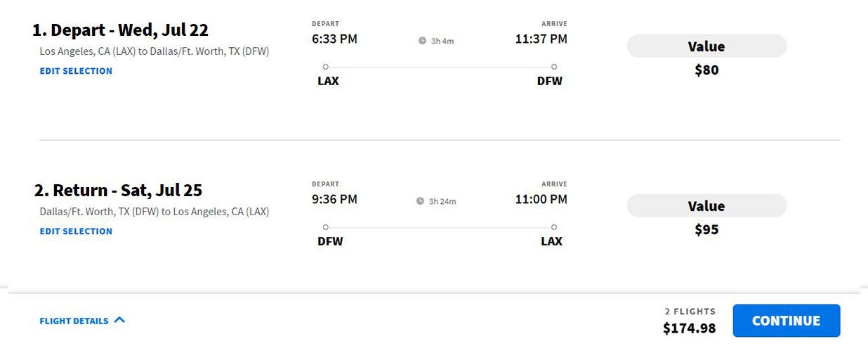Click the clock icon beside 3h 4m
Image resolution: width=868 pixels, height=346 pixels.
pyautogui.click(x=422, y=41)
